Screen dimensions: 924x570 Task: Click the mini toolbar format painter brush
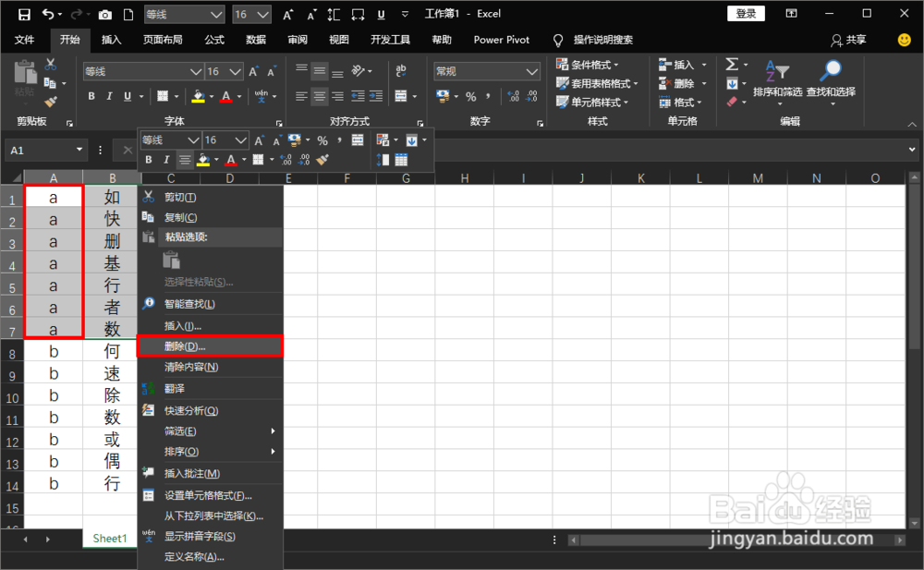[322, 160]
